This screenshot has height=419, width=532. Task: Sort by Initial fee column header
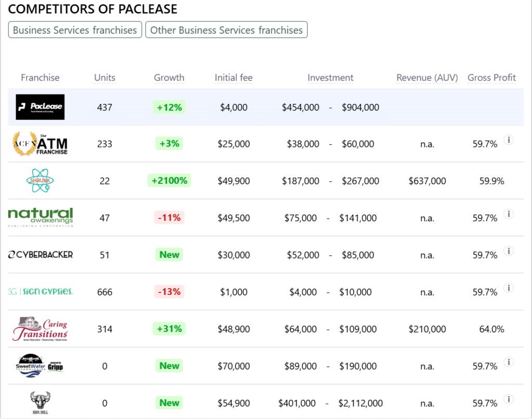coord(233,78)
